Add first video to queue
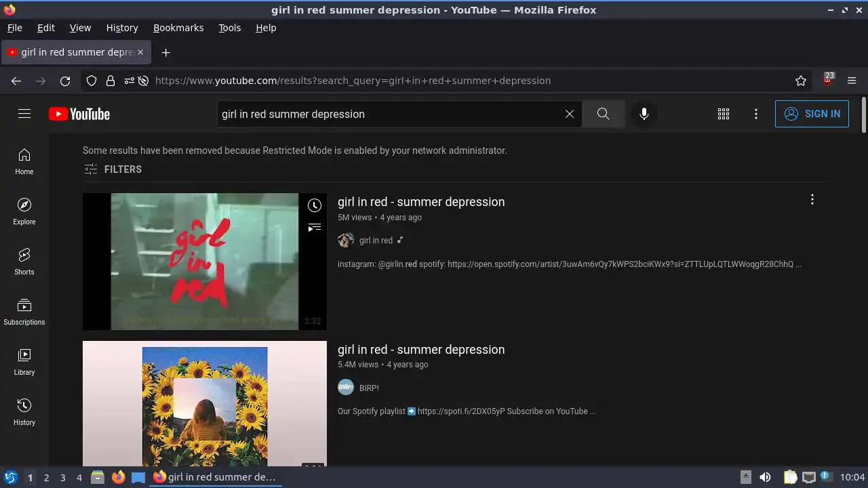 pyautogui.click(x=315, y=228)
